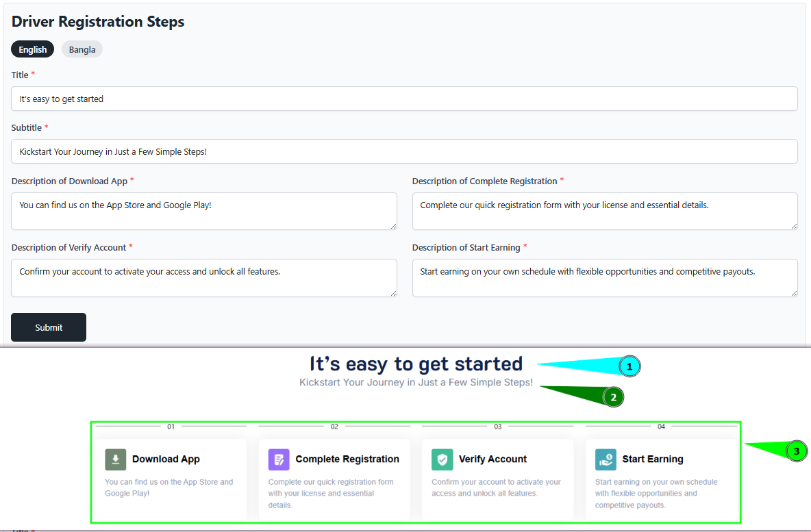Focus the Subtitle input field
Viewport: 811px width, 532px height.
(x=404, y=151)
